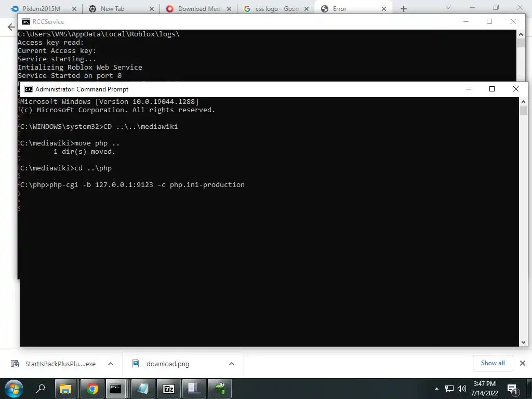532x399 pixels.
Task: Close the Download Med tab
Action: [x=229, y=9]
